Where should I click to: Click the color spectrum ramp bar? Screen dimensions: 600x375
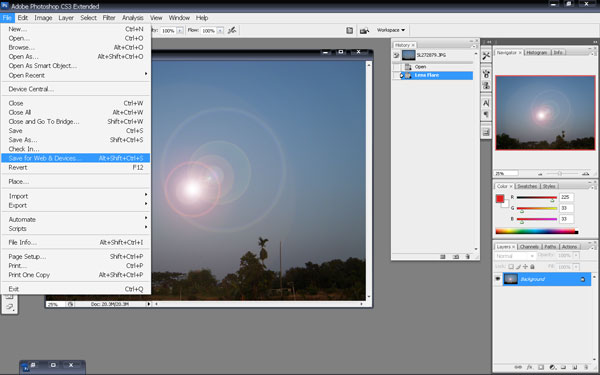click(536, 232)
